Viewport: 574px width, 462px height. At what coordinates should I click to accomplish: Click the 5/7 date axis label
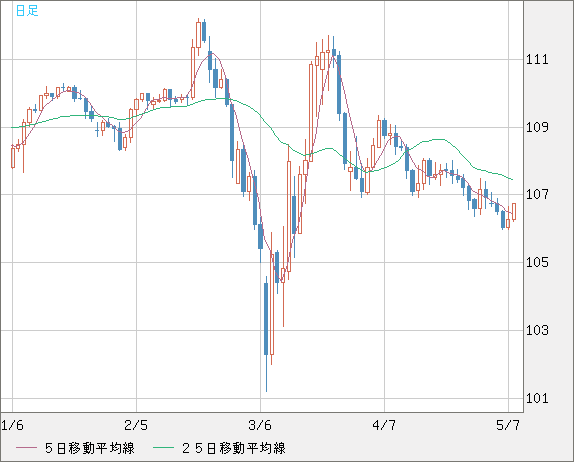(508, 425)
